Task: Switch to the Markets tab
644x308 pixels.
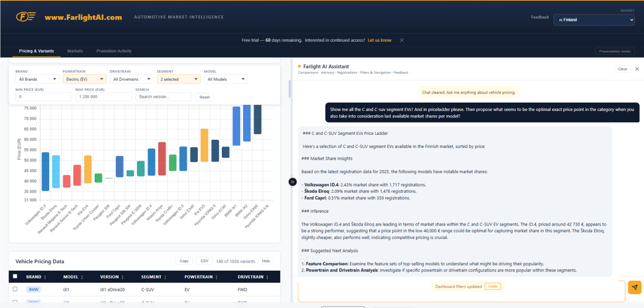Action: 75,51
